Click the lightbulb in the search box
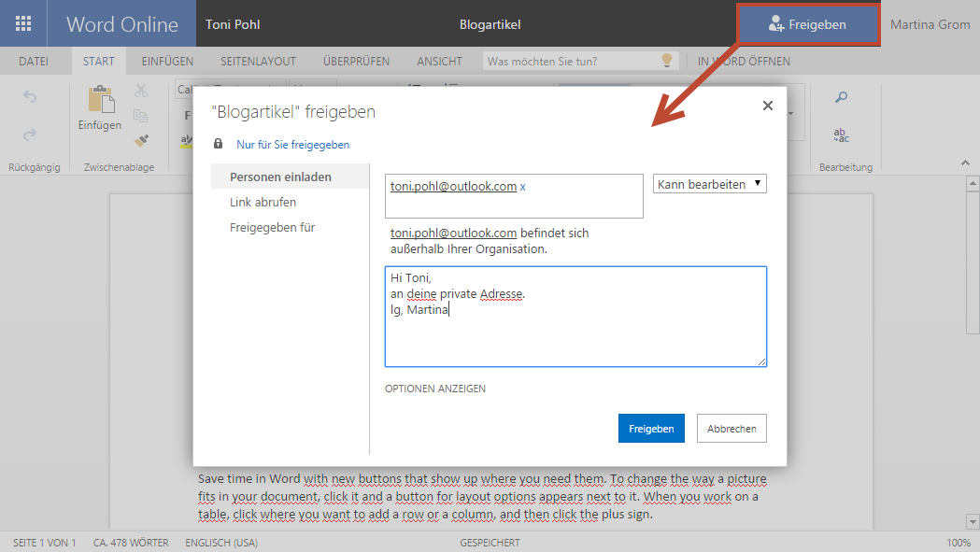 (666, 61)
